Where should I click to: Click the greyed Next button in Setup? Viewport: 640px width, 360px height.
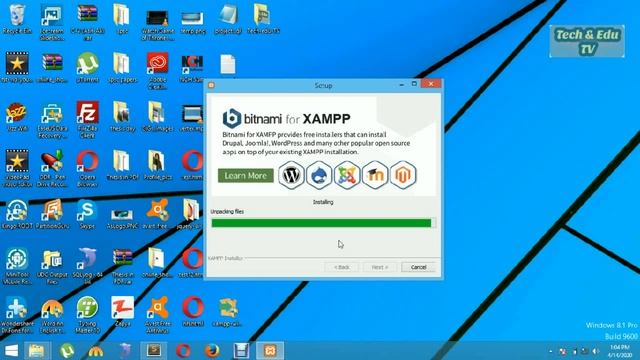click(380, 267)
